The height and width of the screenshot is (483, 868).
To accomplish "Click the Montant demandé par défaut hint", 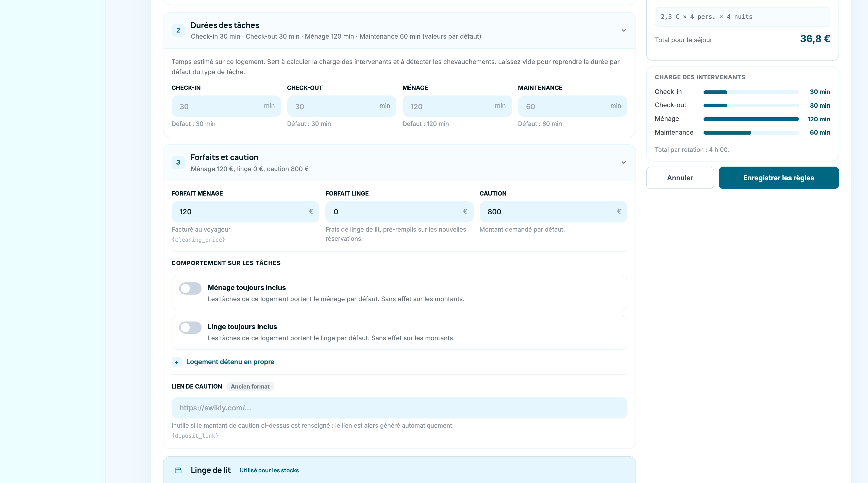I will click(522, 230).
